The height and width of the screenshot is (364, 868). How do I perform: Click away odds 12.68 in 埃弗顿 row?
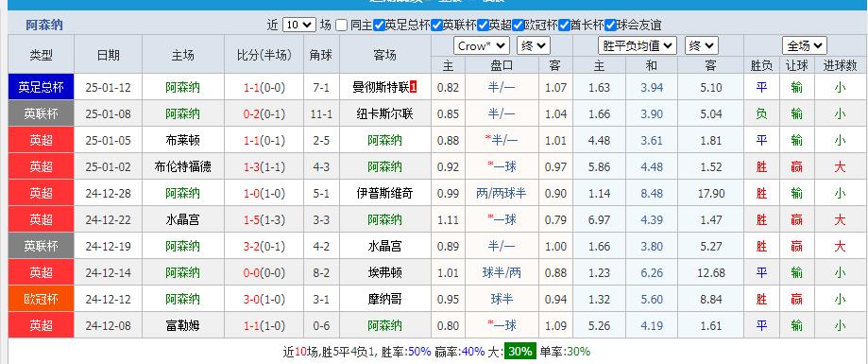[x=711, y=272]
